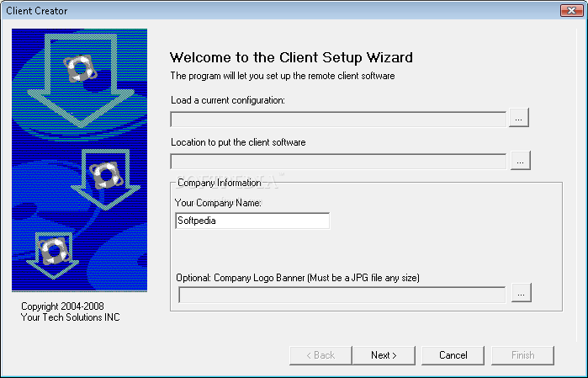The width and height of the screenshot is (588, 378).
Task: Click the 'Company Information' group label
Action: 220,183
